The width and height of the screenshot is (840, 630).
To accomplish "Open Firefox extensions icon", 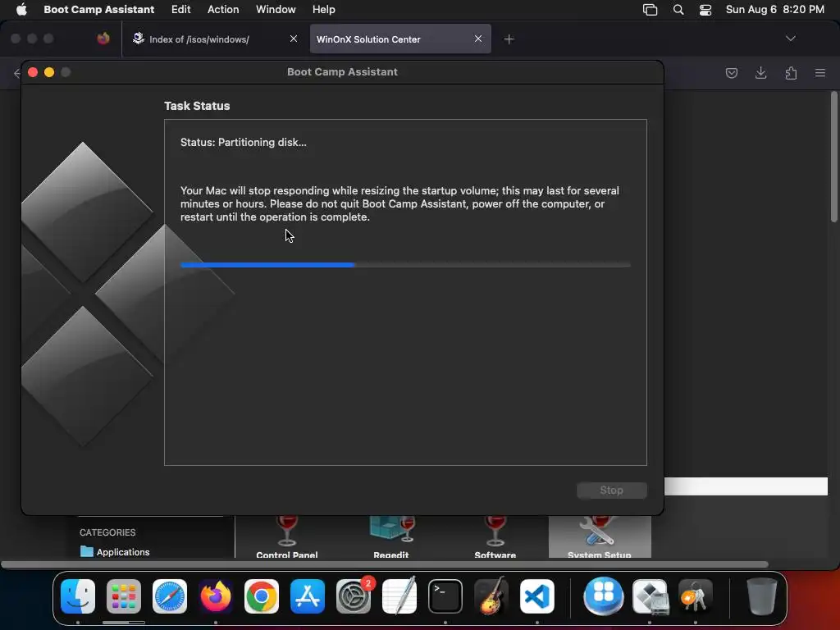I will click(791, 73).
